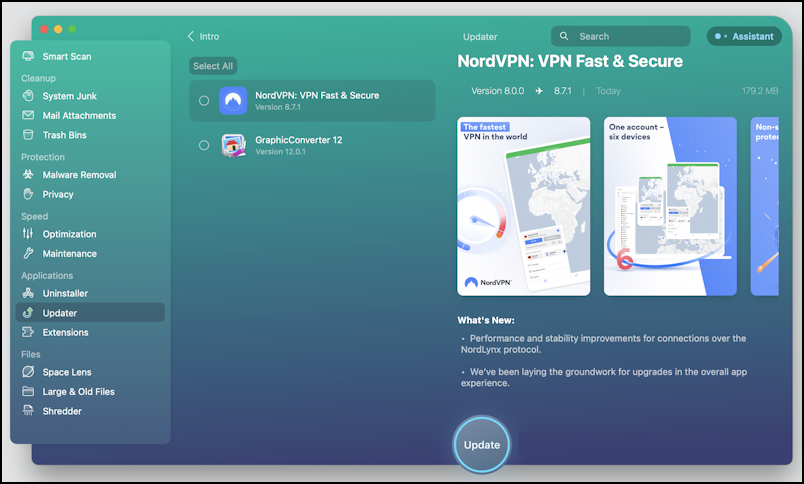Click the Mail Attachments envelope icon
The width and height of the screenshot is (804, 484).
pyautogui.click(x=28, y=115)
